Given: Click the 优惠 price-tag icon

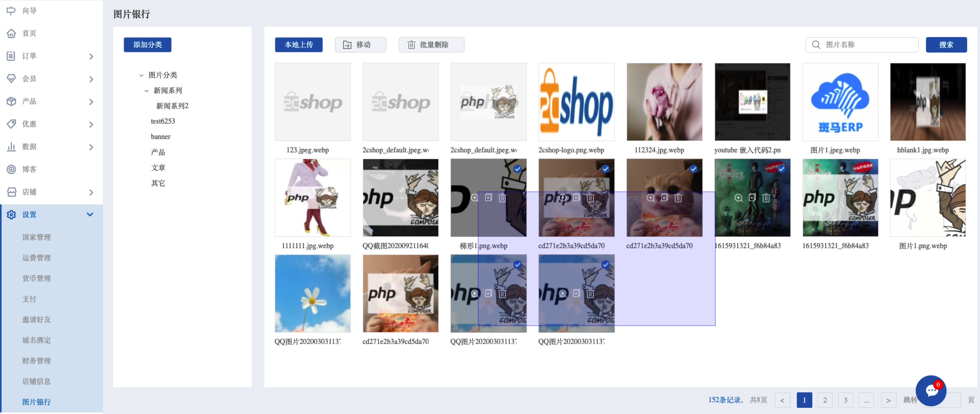Looking at the screenshot, I should [11, 124].
